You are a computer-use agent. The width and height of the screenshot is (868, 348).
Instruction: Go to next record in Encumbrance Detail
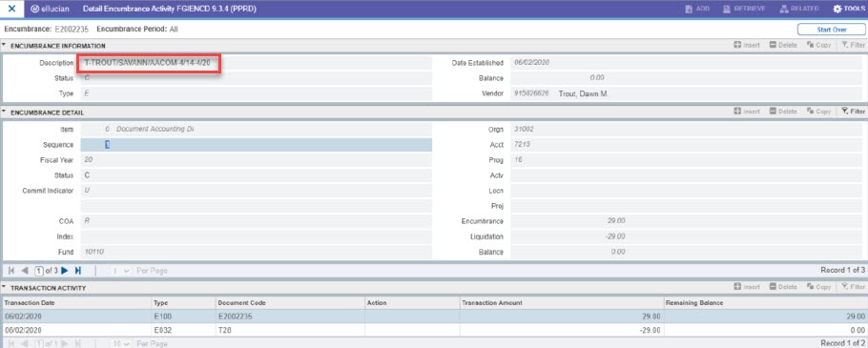point(65,271)
